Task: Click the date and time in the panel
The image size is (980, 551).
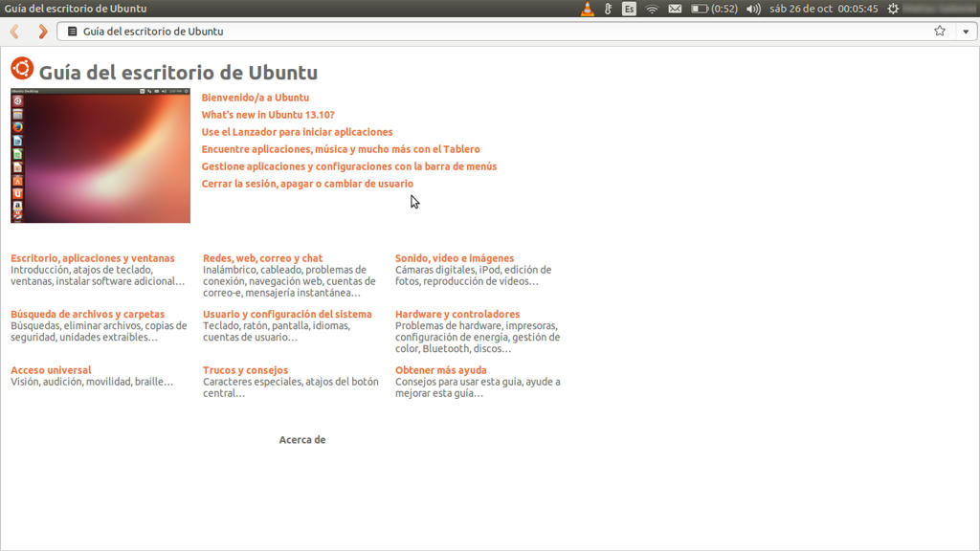Action: [824, 9]
